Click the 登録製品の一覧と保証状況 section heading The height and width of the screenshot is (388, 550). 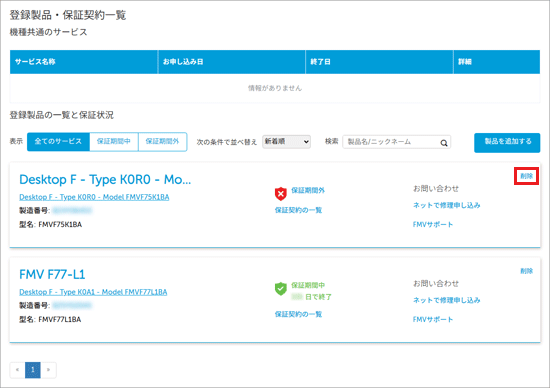pos(61,115)
